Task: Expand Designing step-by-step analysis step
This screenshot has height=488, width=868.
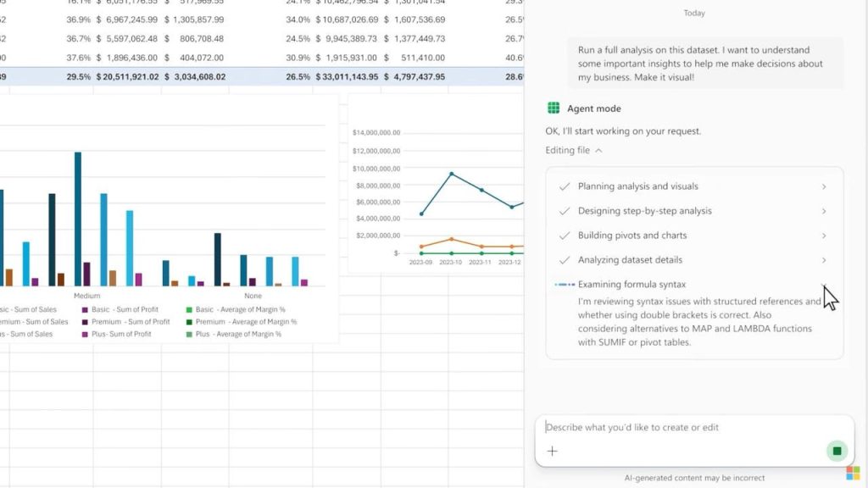Action: click(x=824, y=211)
